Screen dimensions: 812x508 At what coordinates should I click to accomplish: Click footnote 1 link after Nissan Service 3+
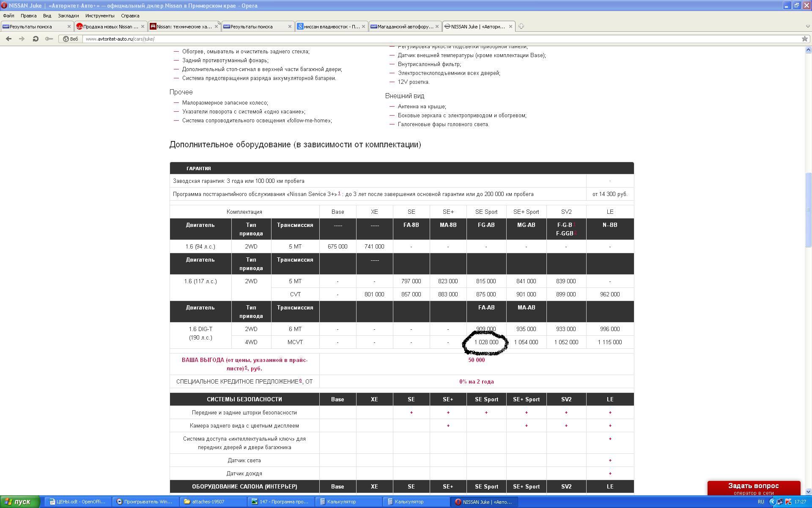[x=339, y=193]
